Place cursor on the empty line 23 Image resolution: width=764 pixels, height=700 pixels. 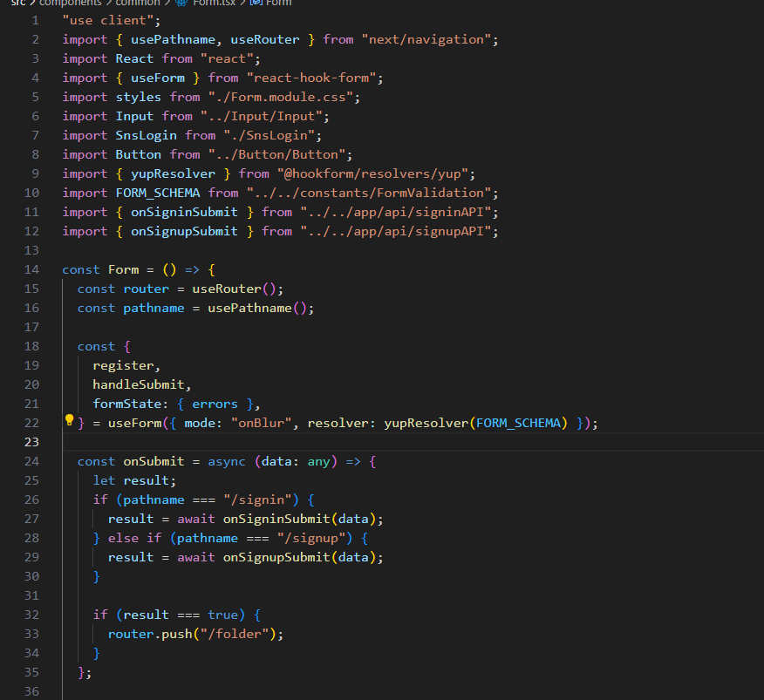[x=413, y=442]
